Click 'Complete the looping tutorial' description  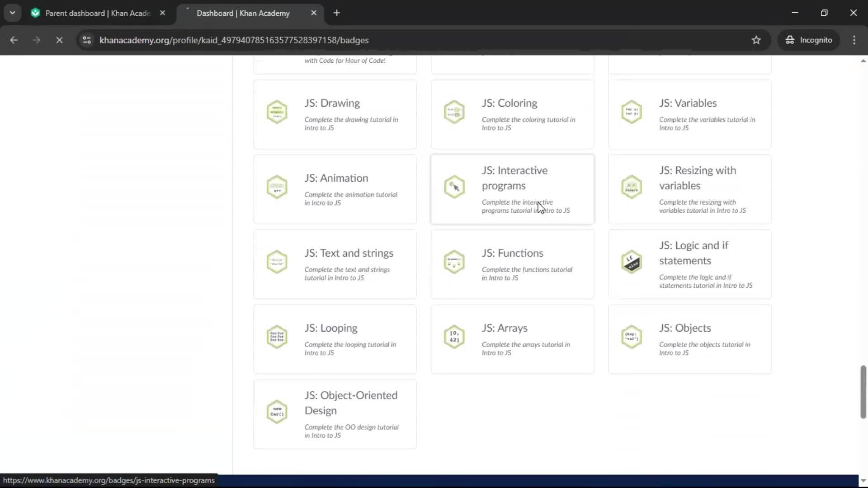(x=350, y=349)
